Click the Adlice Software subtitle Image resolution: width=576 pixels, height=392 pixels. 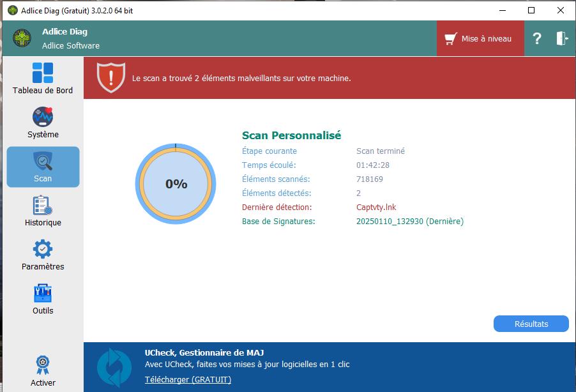(70, 45)
